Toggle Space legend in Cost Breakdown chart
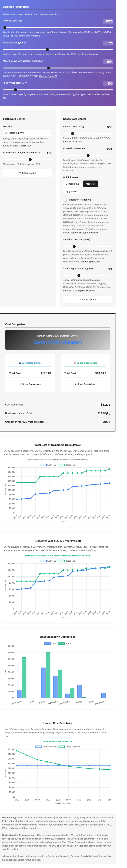Image resolution: width=127 pixels, height=868 pixels. [65, 644]
